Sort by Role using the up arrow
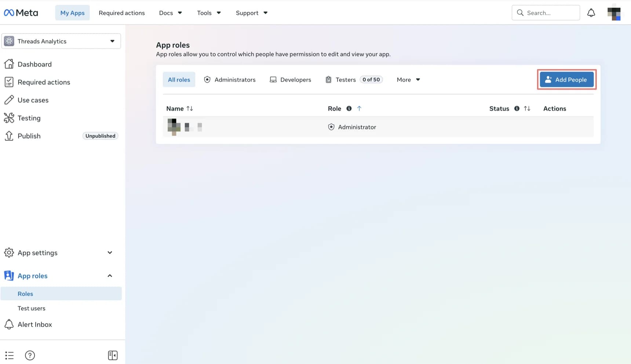 360,109
